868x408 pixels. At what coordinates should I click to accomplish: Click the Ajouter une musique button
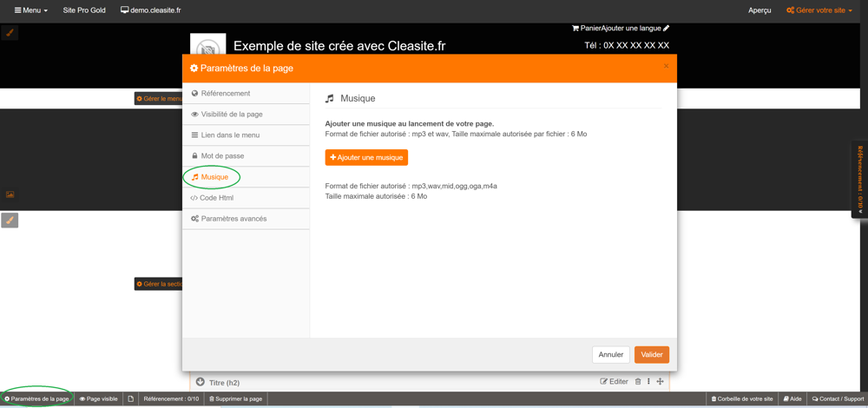click(366, 157)
